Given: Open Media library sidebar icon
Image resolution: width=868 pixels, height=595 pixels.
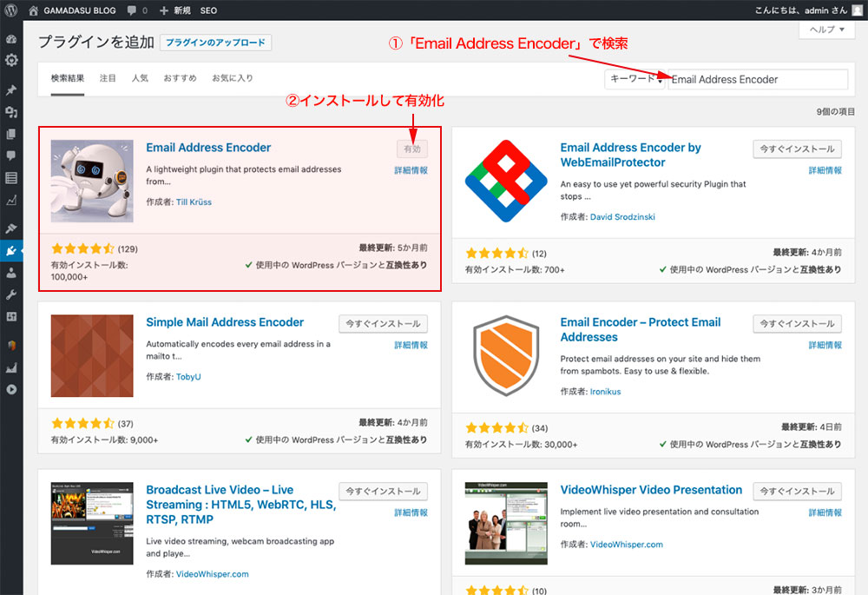Looking at the screenshot, I should tap(11, 112).
